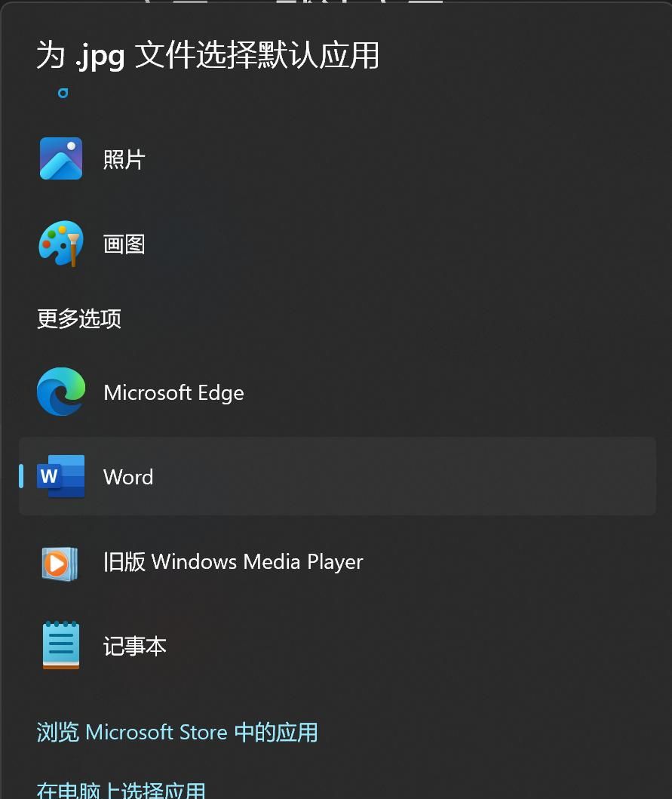Click the blue selection bar beside Word
This screenshot has height=799, width=672.
point(21,476)
